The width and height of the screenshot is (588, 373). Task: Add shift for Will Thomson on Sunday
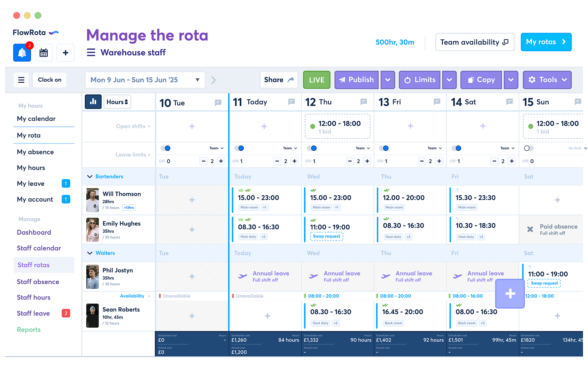coord(557,200)
